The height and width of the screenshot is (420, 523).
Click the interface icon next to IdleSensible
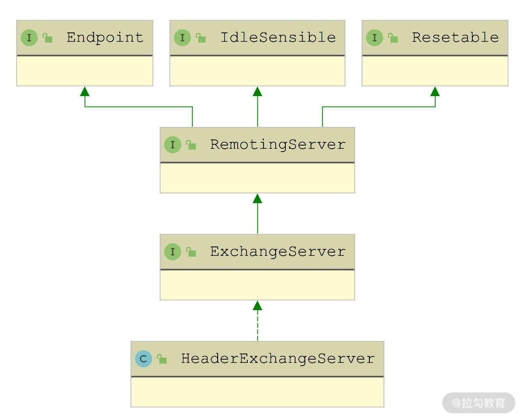click(x=182, y=38)
